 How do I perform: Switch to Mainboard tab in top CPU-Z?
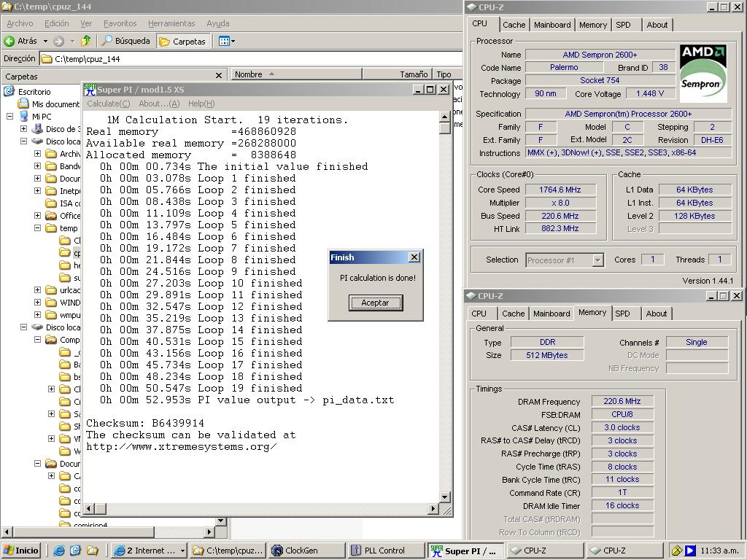tap(552, 25)
